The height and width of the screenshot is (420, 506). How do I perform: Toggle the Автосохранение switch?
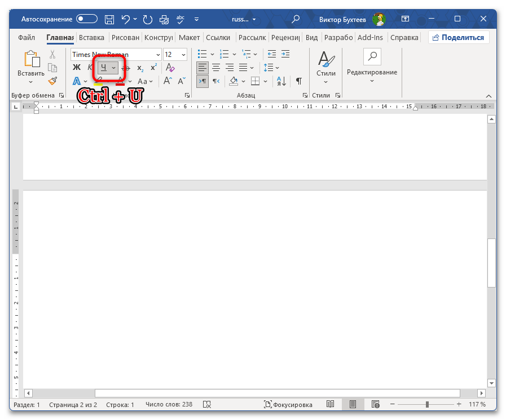(x=87, y=19)
